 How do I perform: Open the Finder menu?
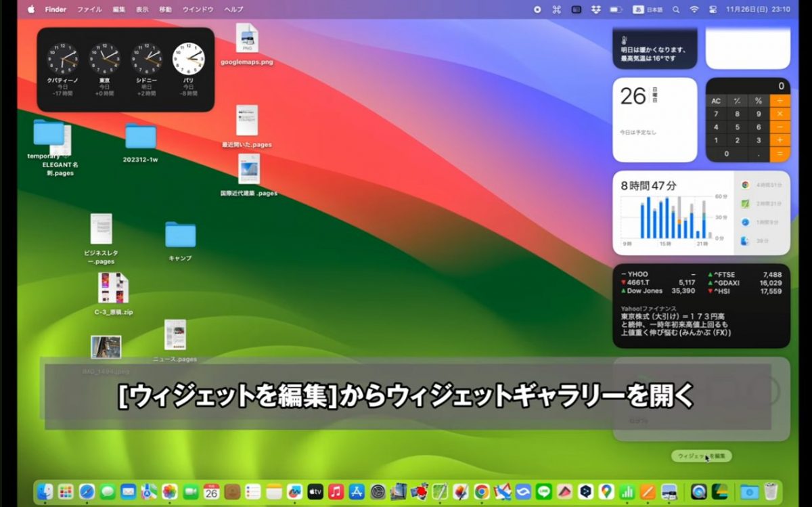click(x=55, y=9)
